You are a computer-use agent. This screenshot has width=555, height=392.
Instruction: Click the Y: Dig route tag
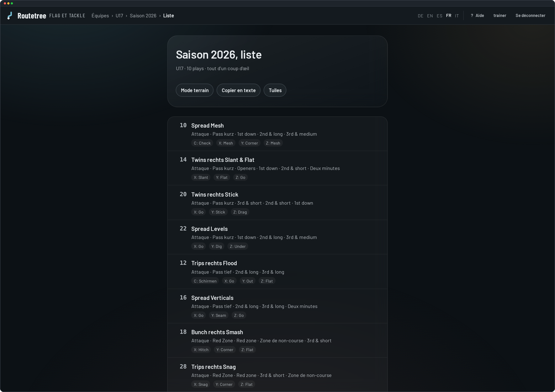tap(216, 246)
